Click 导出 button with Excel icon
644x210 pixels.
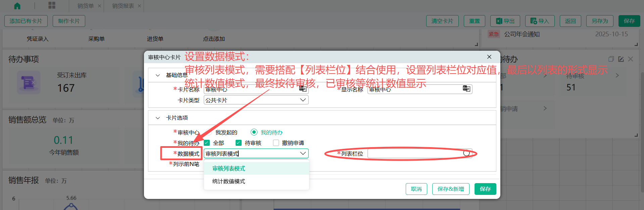pos(505,21)
